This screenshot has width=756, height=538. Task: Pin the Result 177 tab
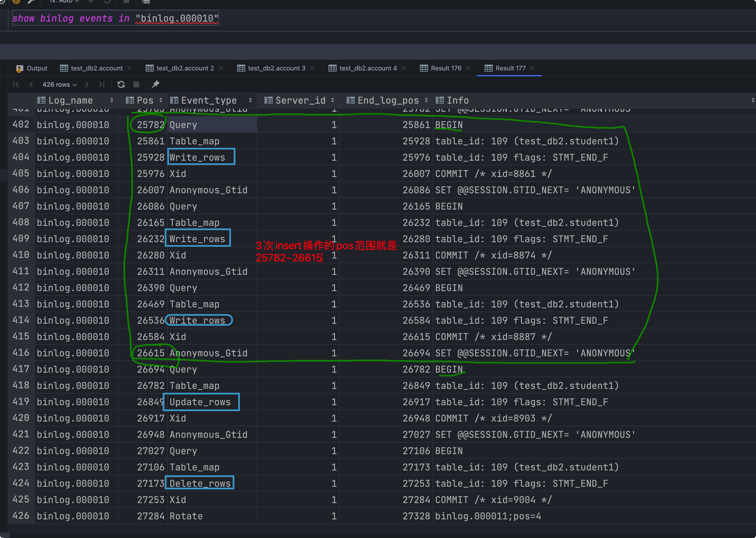click(x=156, y=84)
